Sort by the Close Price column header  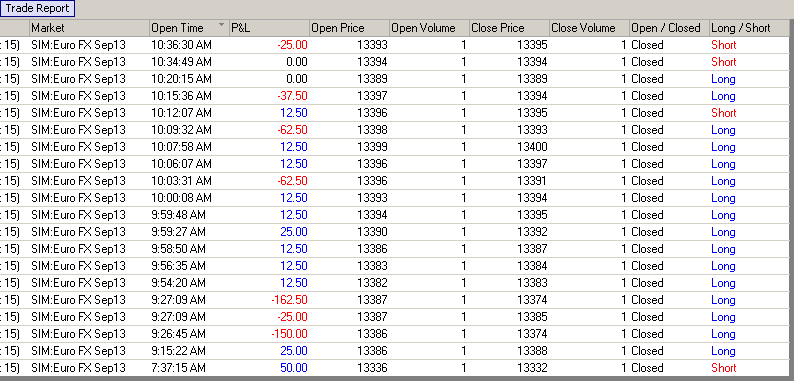(509, 28)
